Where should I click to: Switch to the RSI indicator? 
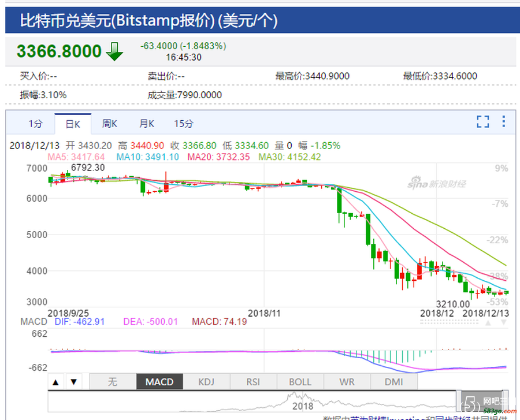[253, 382]
